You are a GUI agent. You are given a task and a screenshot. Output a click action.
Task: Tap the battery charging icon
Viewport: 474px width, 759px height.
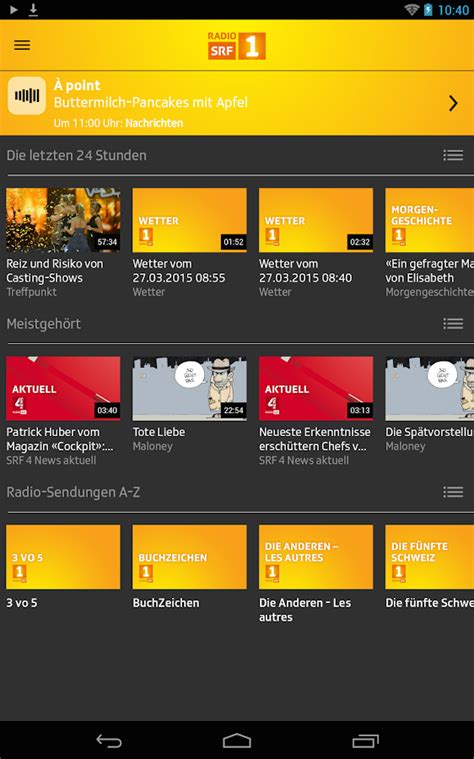[x=428, y=10]
